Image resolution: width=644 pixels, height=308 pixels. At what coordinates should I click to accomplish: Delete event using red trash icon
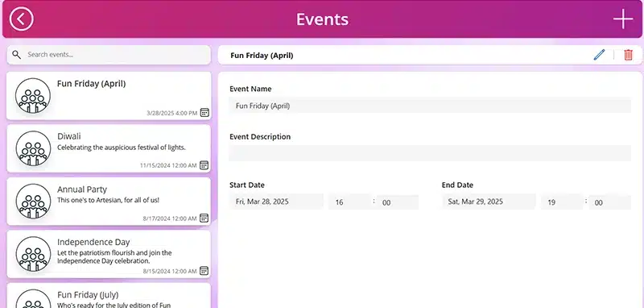tap(628, 55)
